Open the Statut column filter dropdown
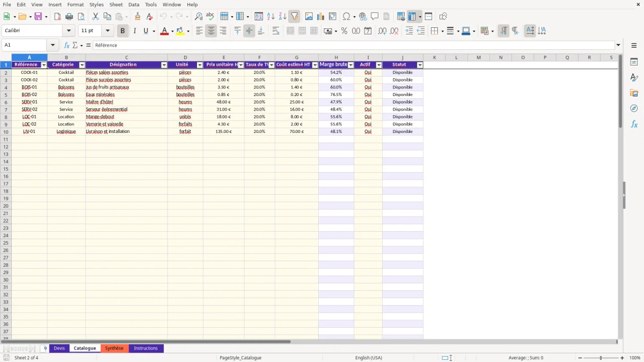 (420, 65)
